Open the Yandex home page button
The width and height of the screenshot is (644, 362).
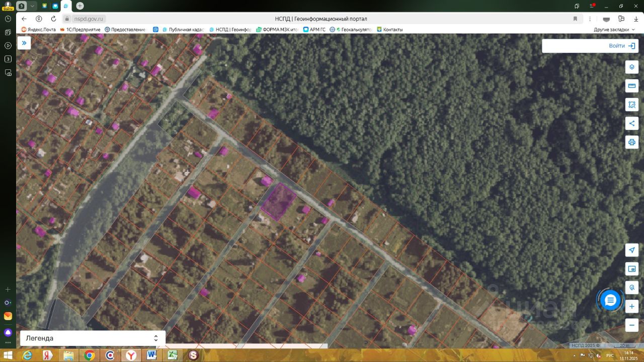tap(38, 19)
